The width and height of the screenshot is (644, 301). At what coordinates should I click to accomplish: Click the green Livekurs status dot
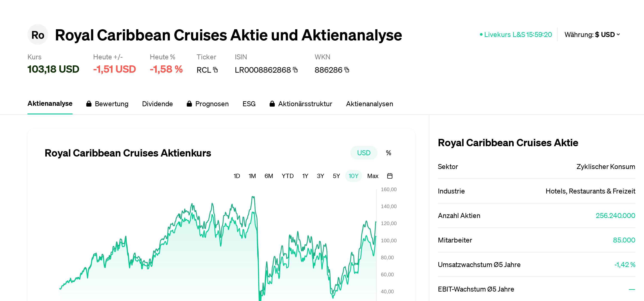481,35
